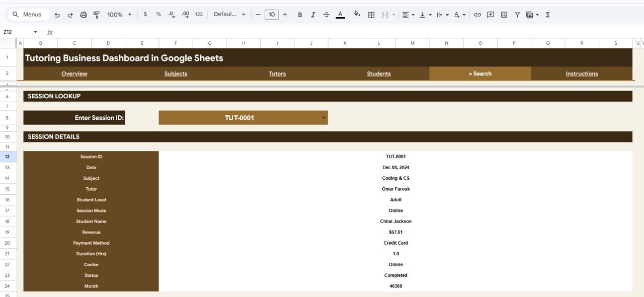Format as percent

tap(158, 15)
